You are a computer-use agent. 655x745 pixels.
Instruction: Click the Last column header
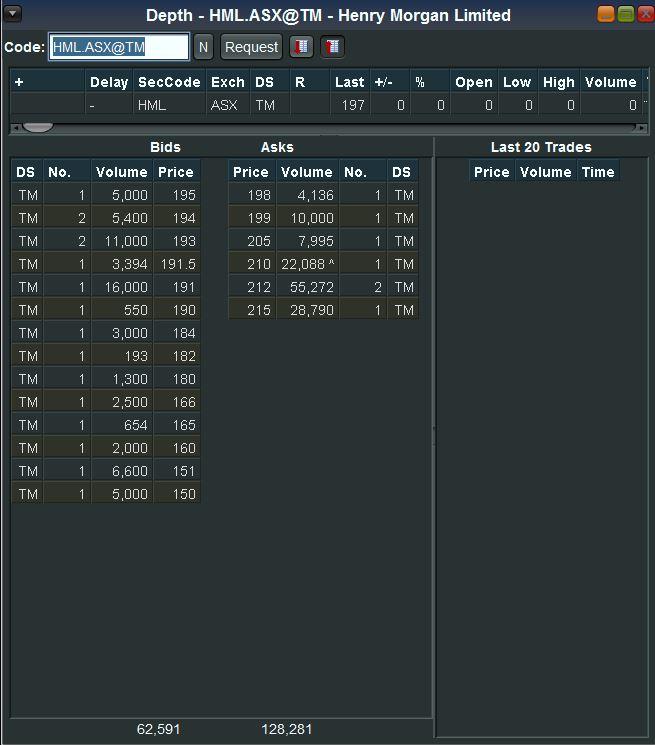[350, 82]
